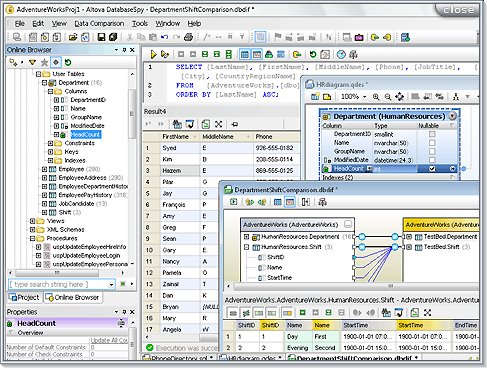Click the Print icon in main toolbar
The height and width of the screenshot is (368, 487).
pyautogui.click(x=189, y=37)
